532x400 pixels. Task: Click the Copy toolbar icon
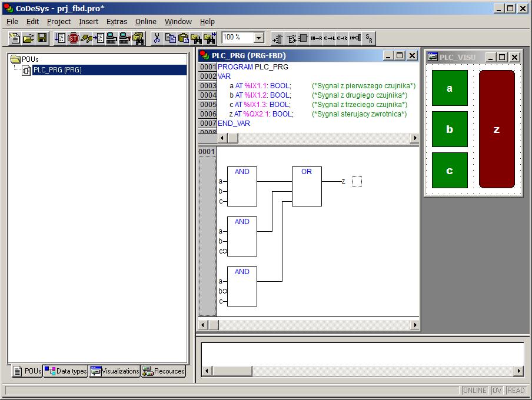coord(170,38)
